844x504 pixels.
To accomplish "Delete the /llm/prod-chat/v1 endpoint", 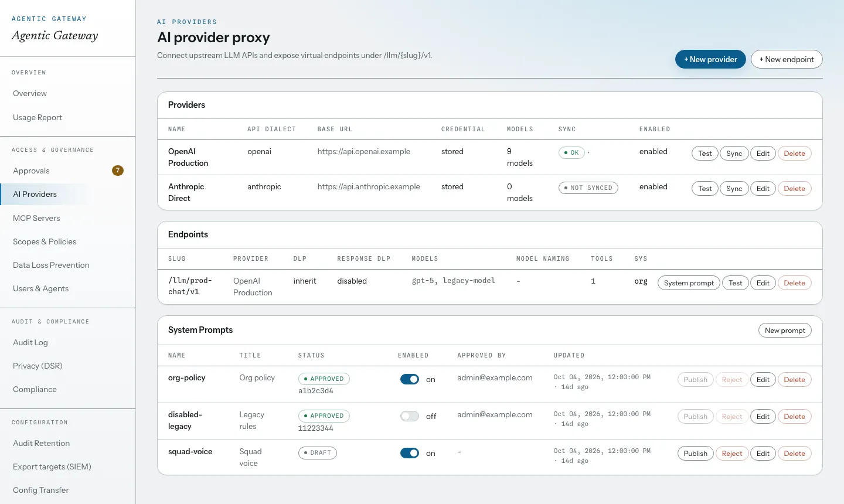I will pyautogui.click(x=795, y=283).
